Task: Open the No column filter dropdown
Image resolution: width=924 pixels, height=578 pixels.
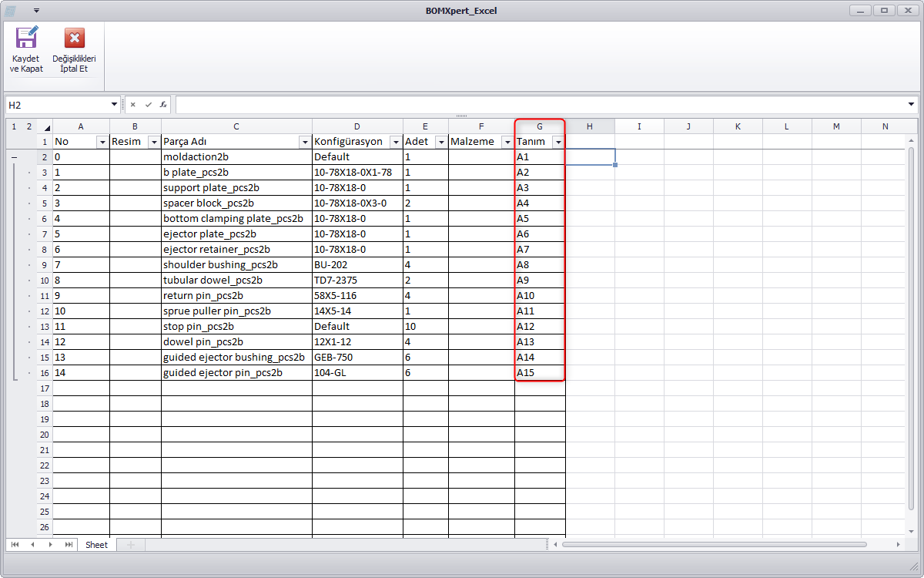Action: click(102, 142)
